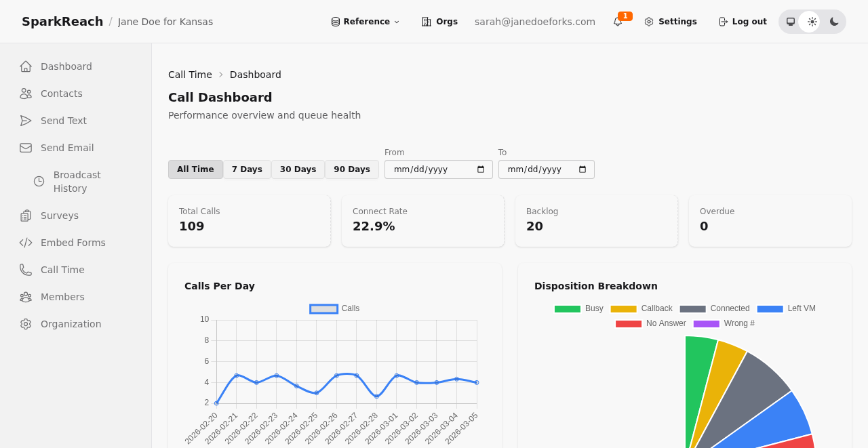Navigate to Call Time breadcrumb
868x448 pixels.
point(190,75)
